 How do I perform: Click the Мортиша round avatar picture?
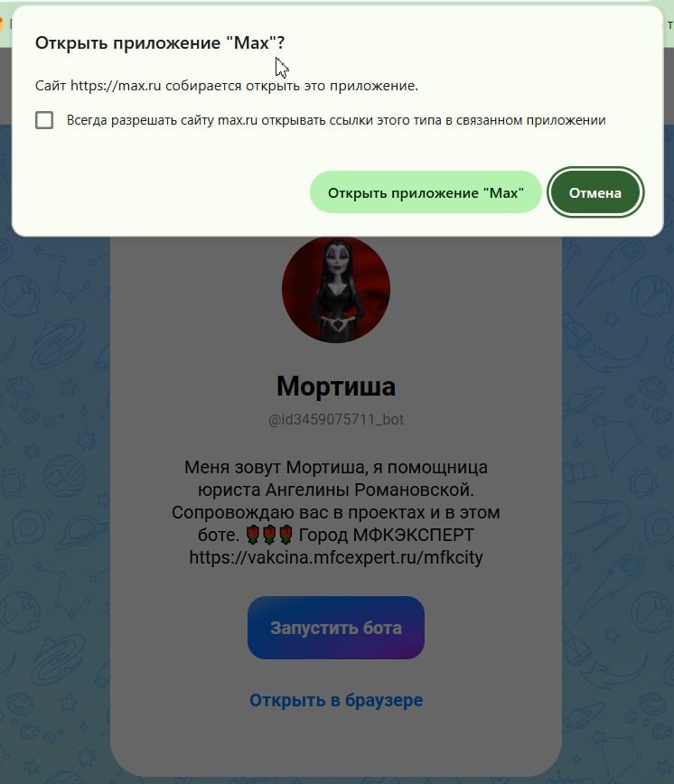click(x=336, y=289)
